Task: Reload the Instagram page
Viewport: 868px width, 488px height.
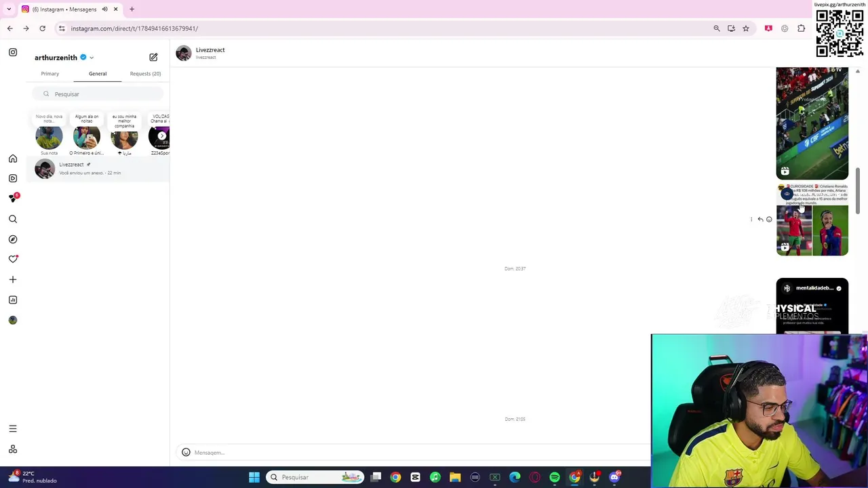Action: click(42, 28)
